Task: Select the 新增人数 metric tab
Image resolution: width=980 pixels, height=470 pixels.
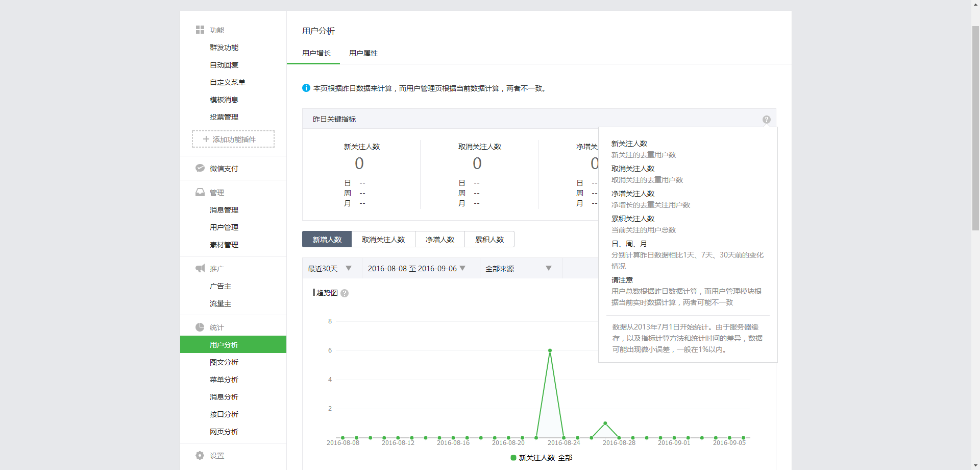Action: 327,239
